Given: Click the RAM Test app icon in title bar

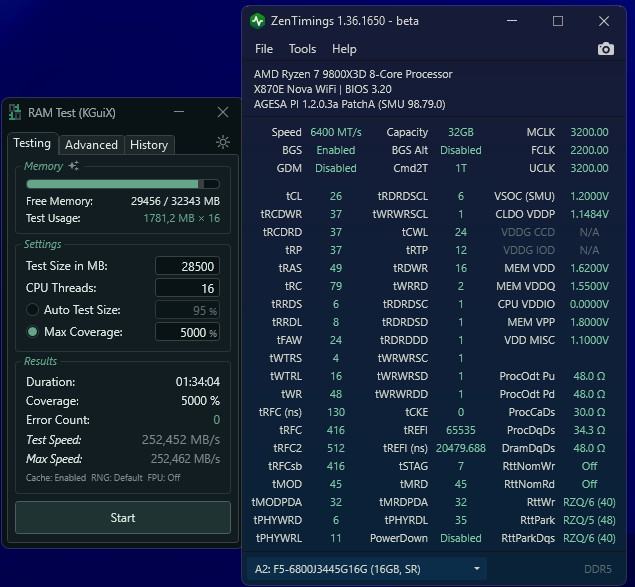Looking at the screenshot, I should pos(15,112).
